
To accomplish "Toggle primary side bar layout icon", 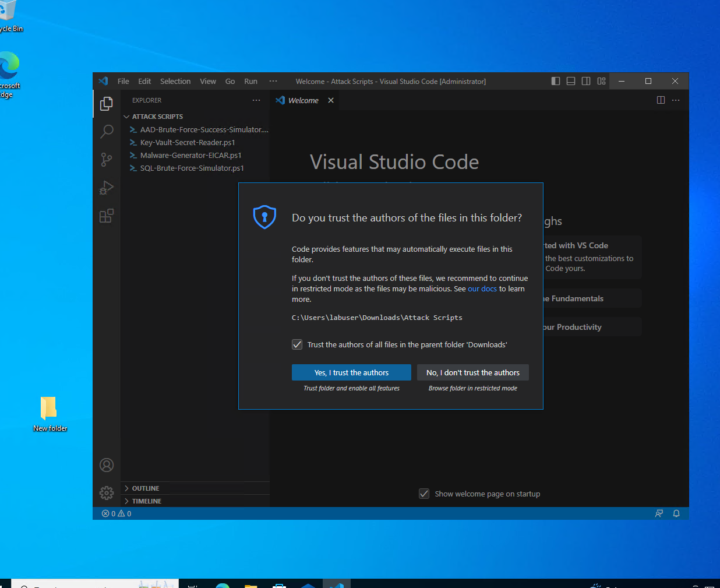I will tap(556, 81).
